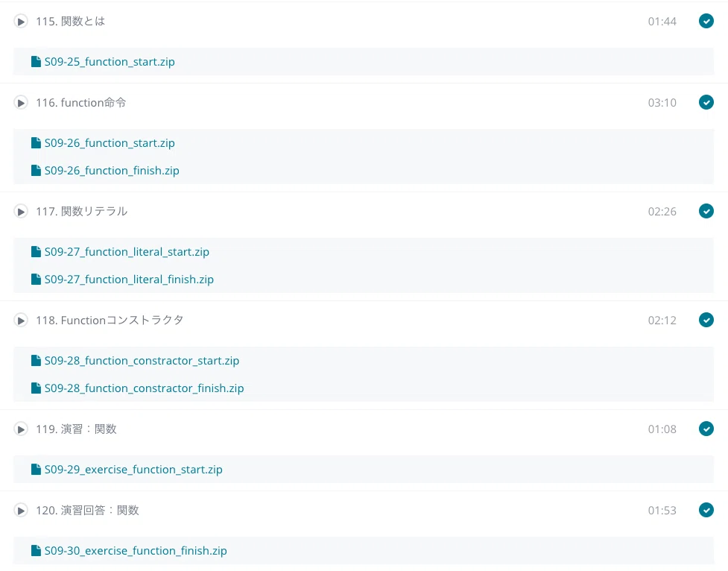728x571 pixels.
Task: Play lecture 116 function命令
Action: tap(20, 103)
